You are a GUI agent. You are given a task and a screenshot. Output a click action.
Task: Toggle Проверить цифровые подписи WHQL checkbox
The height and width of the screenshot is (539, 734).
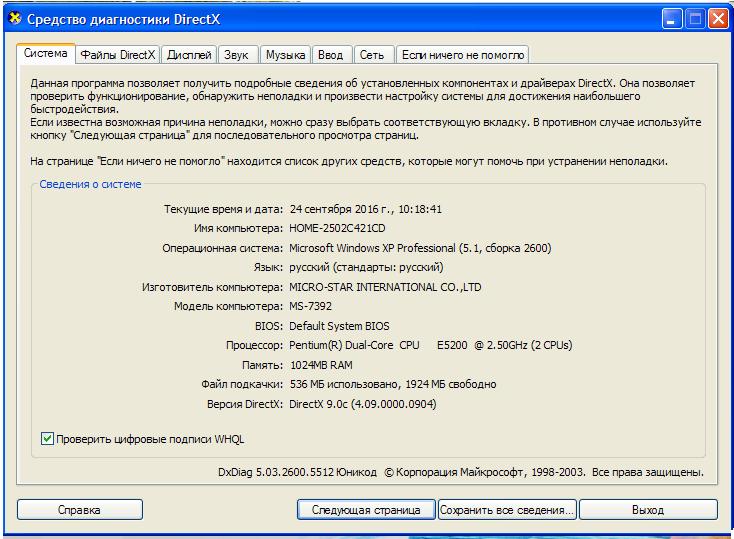click(x=47, y=439)
